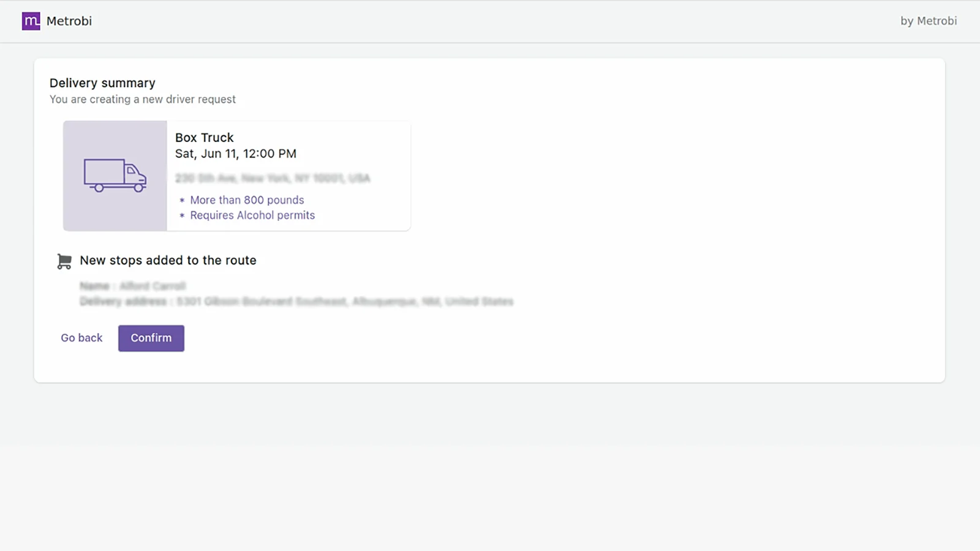
Task: Click the Box Truck vehicle title
Action: point(205,138)
